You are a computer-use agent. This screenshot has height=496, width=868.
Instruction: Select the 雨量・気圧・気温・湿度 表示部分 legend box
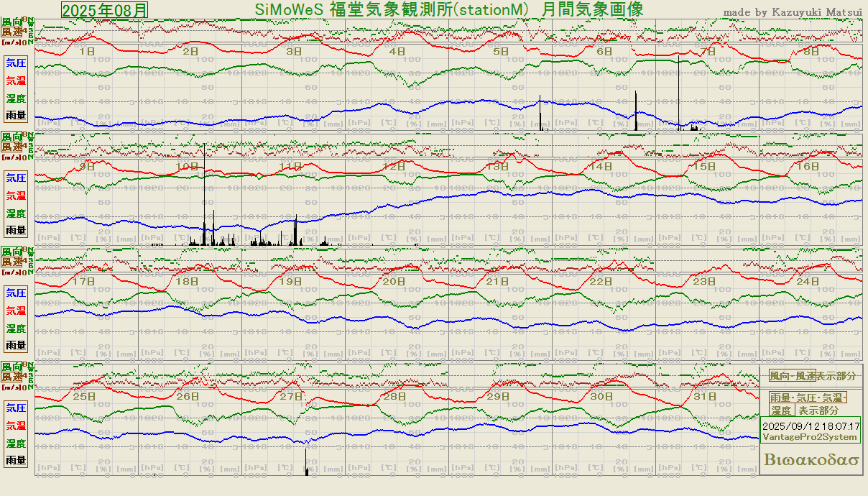click(x=808, y=404)
